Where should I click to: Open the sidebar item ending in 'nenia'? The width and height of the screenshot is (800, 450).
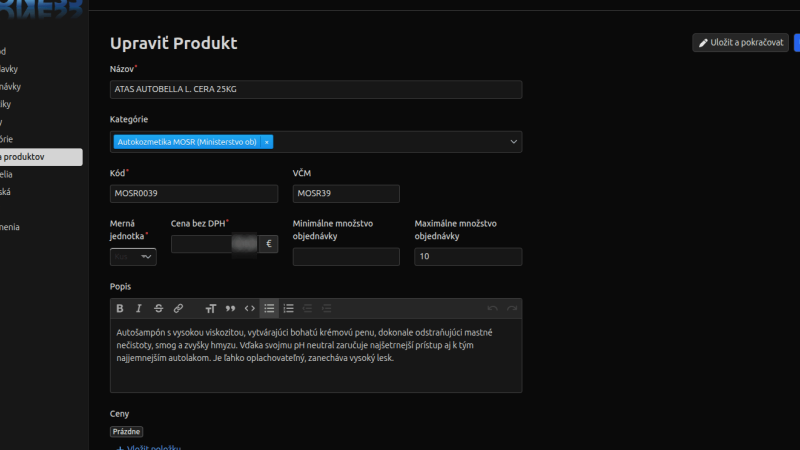(10, 227)
